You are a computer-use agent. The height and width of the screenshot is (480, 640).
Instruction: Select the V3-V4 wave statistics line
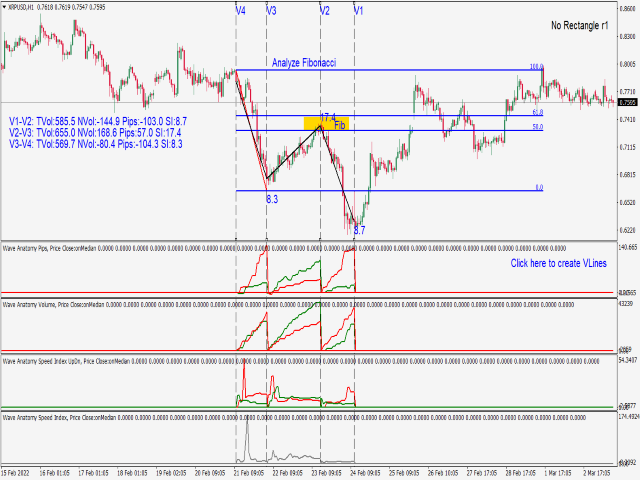click(x=96, y=144)
